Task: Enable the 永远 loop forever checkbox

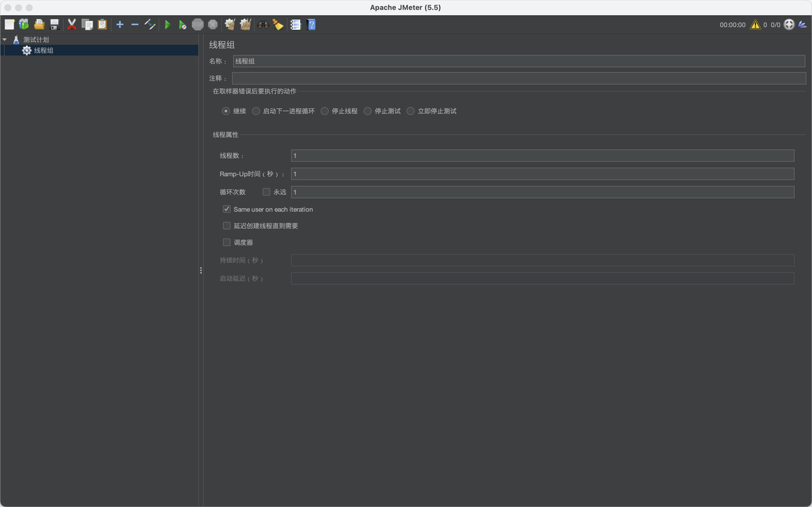Action: pyautogui.click(x=266, y=192)
